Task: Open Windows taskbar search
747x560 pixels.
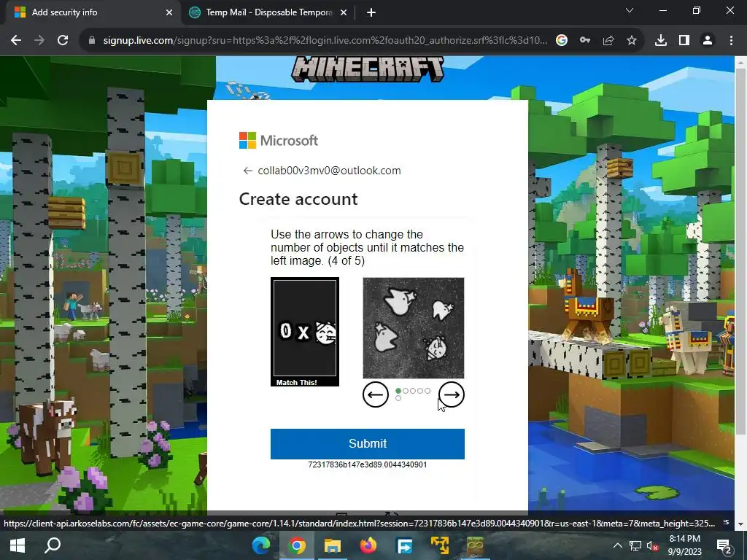Action: tap(53, 545)
